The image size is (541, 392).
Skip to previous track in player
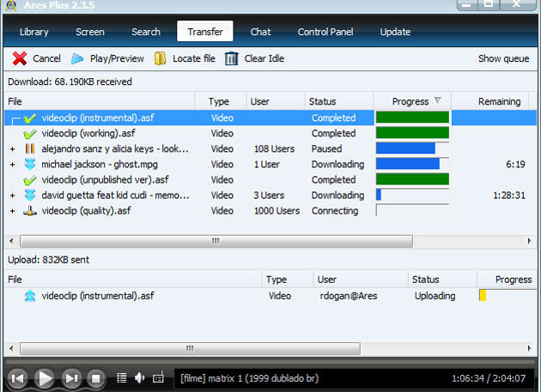(17, 378)
